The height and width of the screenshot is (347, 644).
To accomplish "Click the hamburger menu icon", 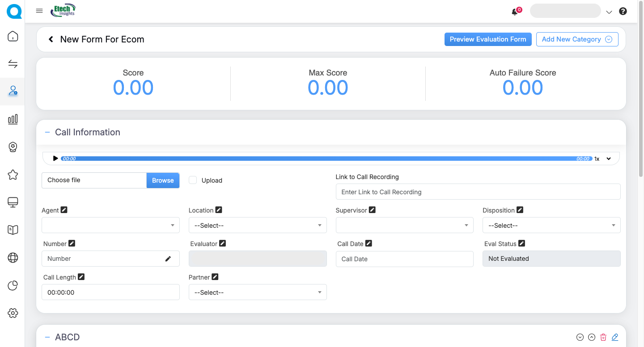I will (x=39, y=11).
